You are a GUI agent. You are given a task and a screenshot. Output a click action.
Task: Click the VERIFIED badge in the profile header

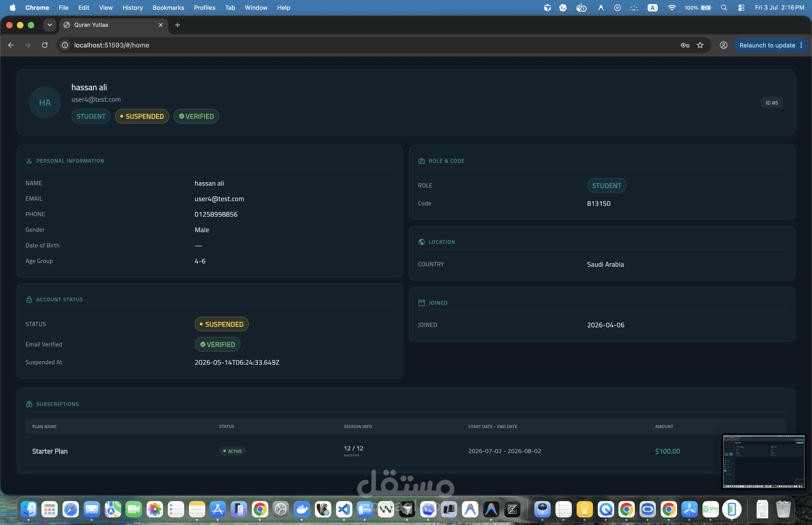(x=196, y=116)
